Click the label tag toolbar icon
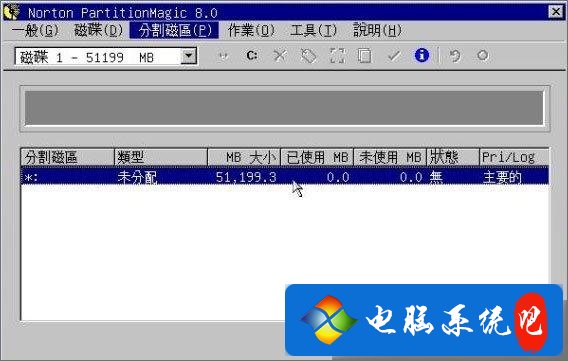This screenshot has width=568, height=361. [308, 56]
